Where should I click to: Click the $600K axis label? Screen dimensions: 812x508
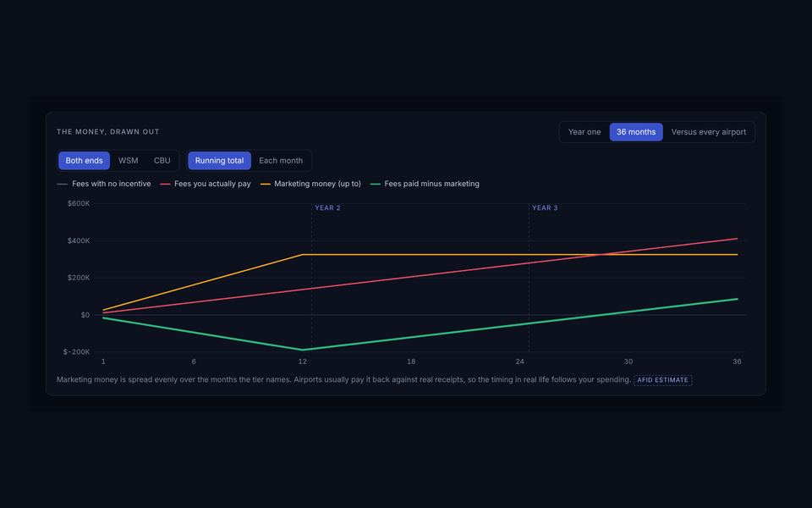(x=79, y=204)
